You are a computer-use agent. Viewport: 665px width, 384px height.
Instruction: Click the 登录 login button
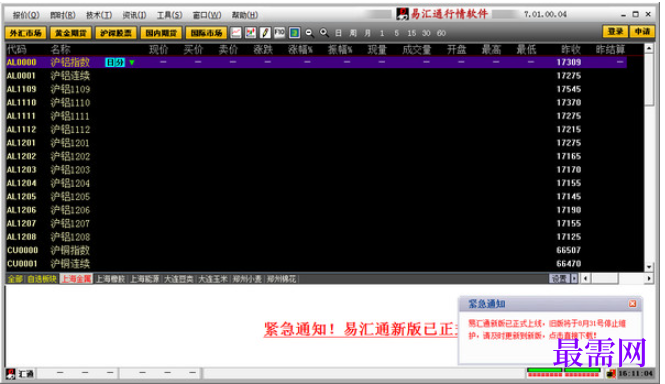pyautogui.click(x=615, y=31)
